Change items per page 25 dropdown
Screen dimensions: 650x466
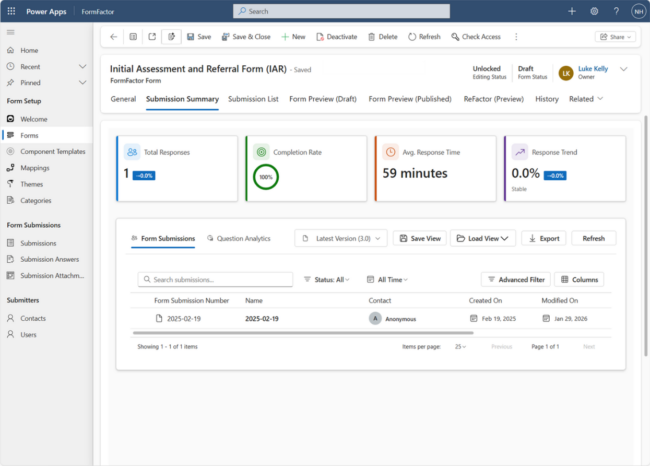(x=460, y=347)
